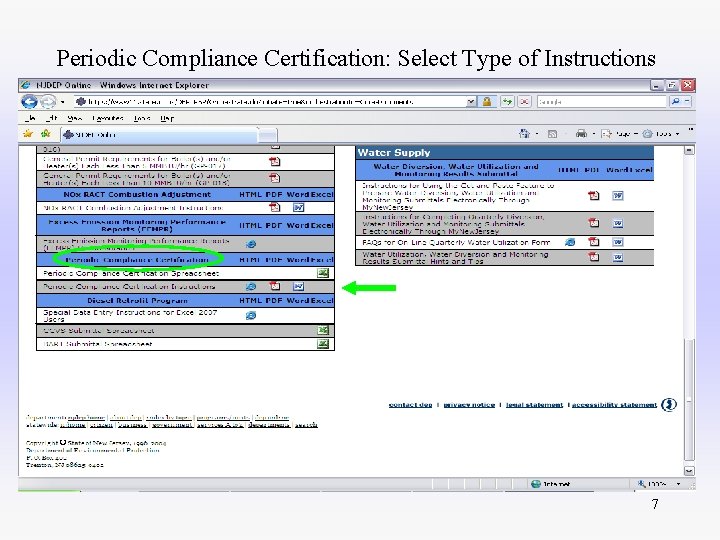Open the Help menu
Image resolution: width=720 pixels, height=540 pixels.
[167, 118]
